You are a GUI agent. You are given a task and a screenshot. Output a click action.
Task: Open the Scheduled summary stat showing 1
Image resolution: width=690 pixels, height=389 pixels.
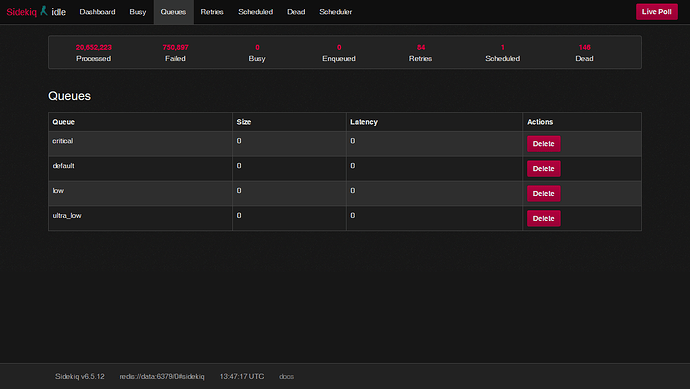(x=503, y=53)
